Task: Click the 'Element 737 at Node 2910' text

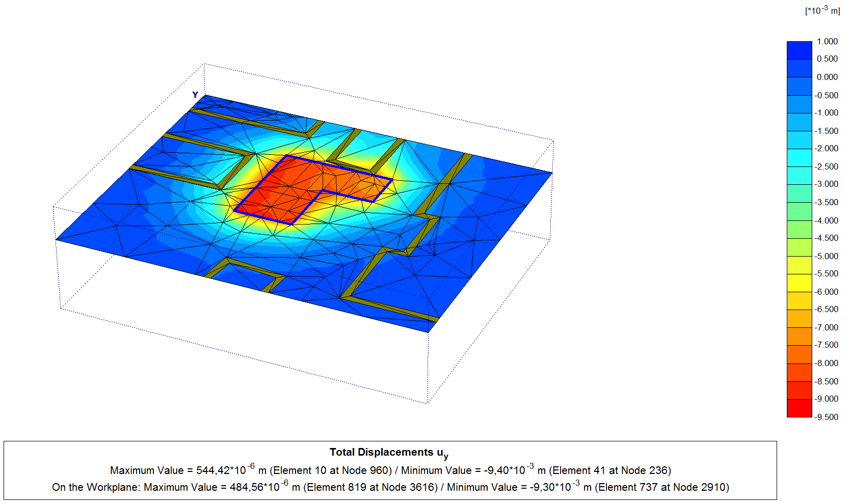Action: tap(662, 487)
